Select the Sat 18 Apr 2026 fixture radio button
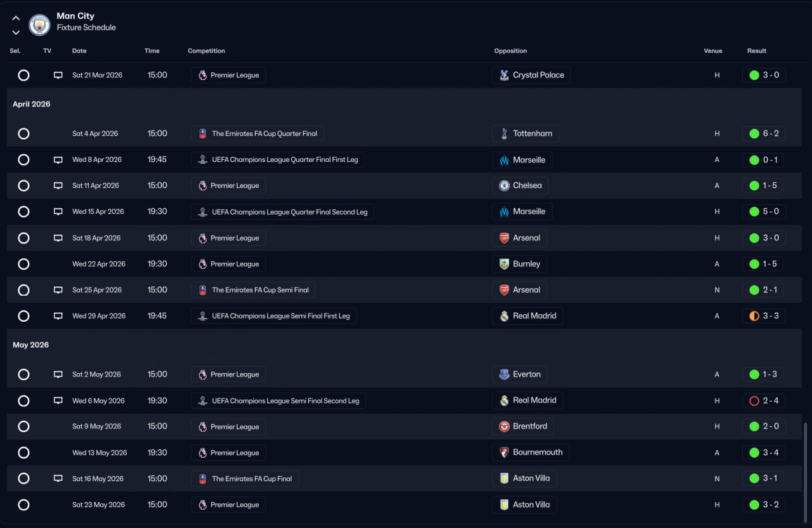This screenshot has width=812, height=528. (x=23, y=238)
